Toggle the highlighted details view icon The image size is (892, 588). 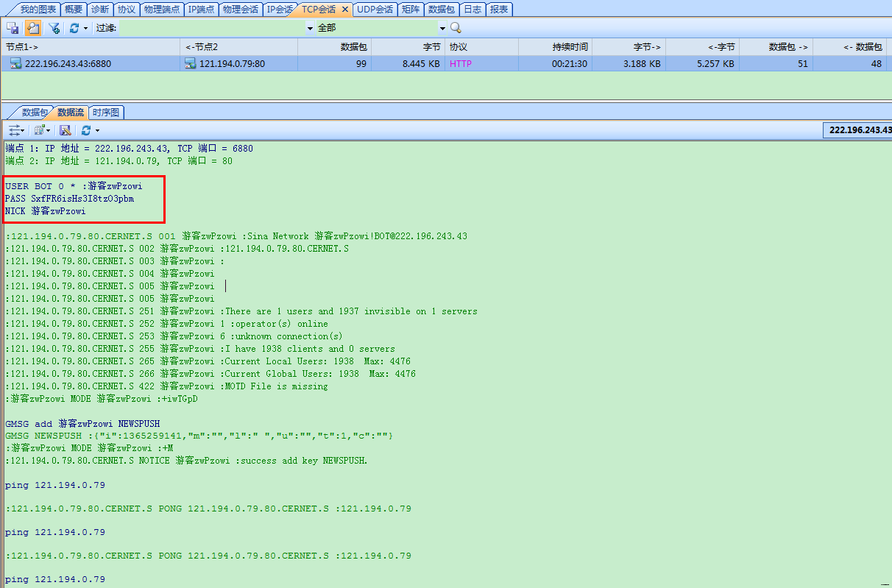coord(33,28)
